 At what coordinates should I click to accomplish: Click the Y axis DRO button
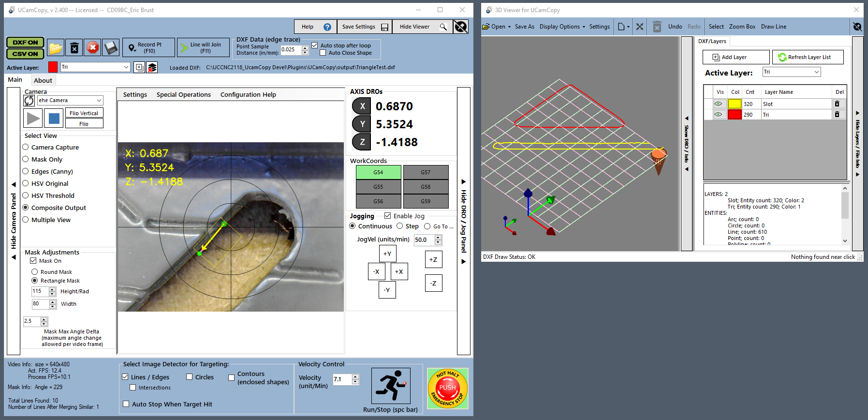click(362, 124)
